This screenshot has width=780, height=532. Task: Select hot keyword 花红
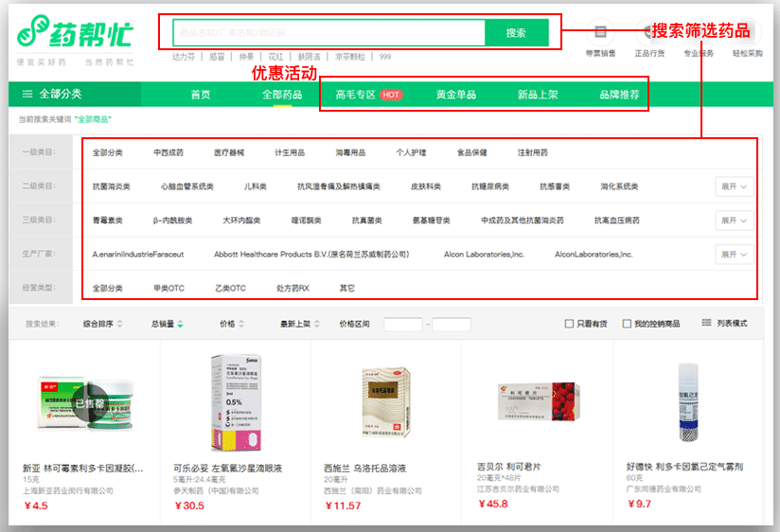tap(275, 57)
